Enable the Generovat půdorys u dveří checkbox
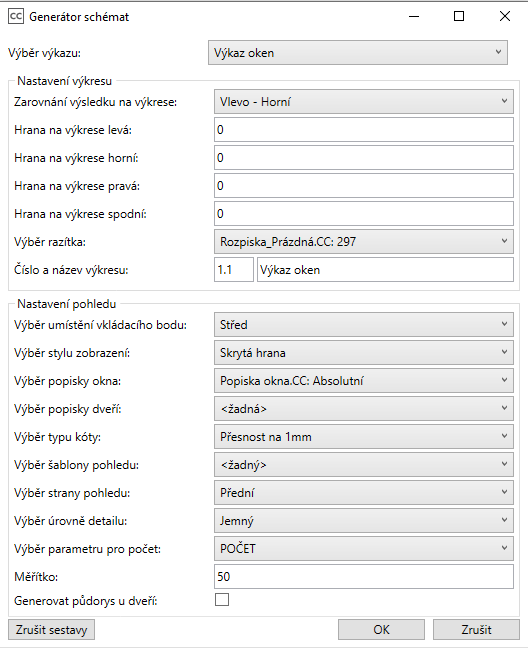The height and width of the screenshot is (648, 528). 222,600
